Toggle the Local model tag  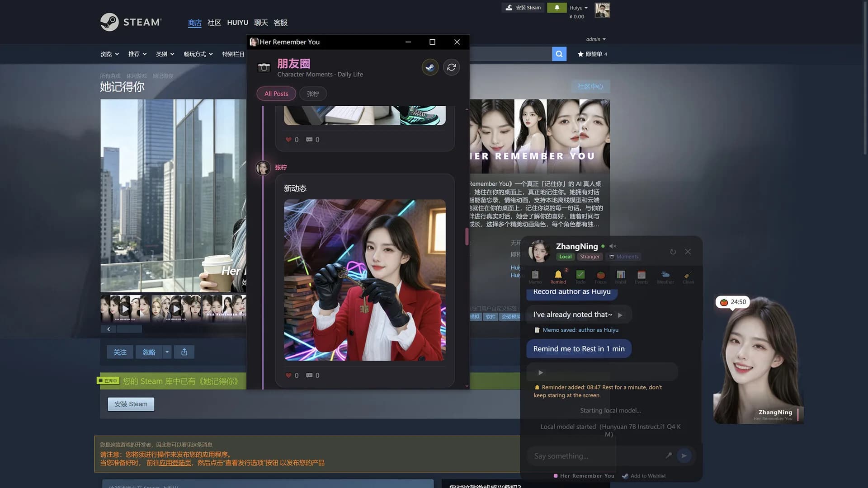(x=565, y=257)
